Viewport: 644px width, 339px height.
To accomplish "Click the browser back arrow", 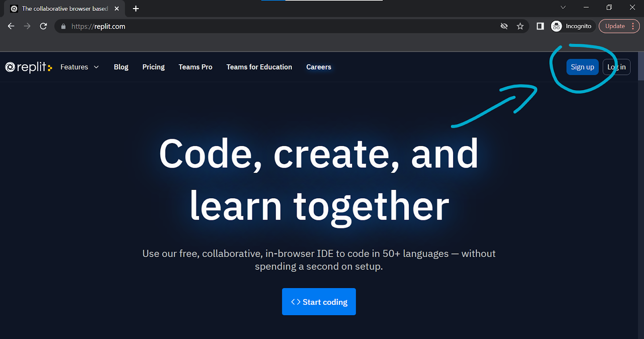I will click(x=11, y=26).
